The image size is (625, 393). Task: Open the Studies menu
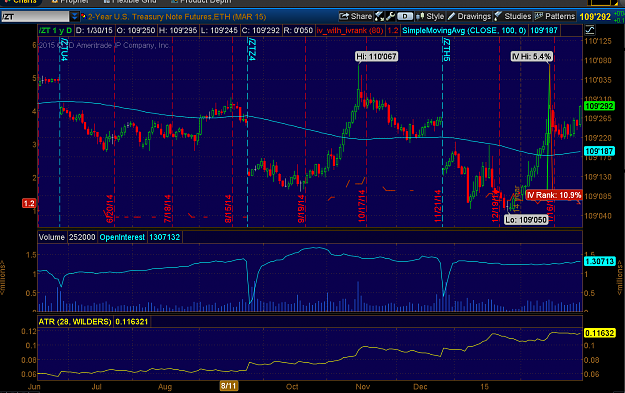click(513, 16)
